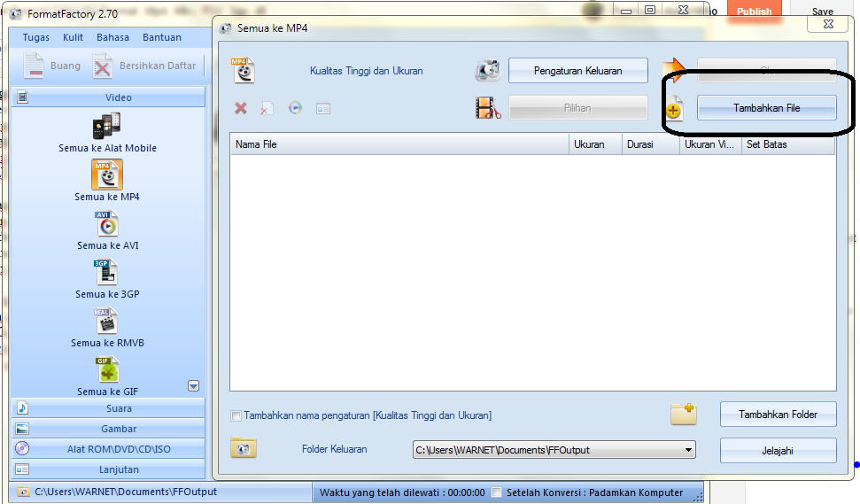This screenshot has width=860, height=504.
Task: Click the Pilihan button
Action: click(x=578, y=108)
